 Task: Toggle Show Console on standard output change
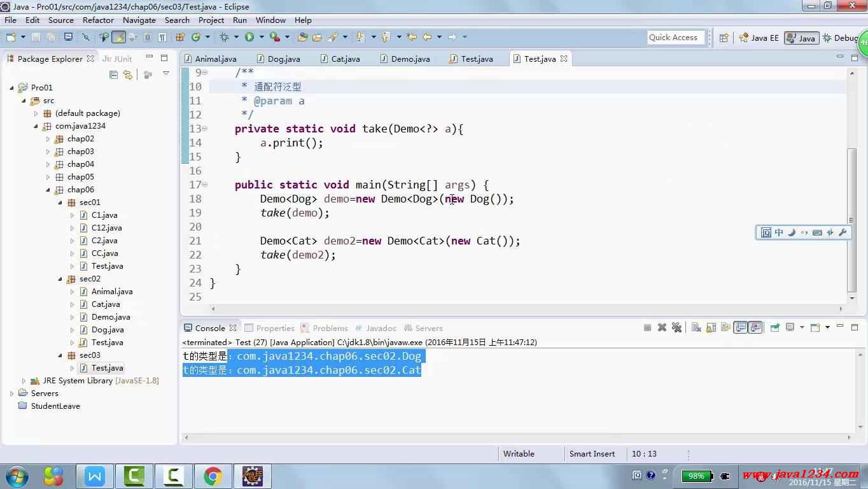coord(740,327)
